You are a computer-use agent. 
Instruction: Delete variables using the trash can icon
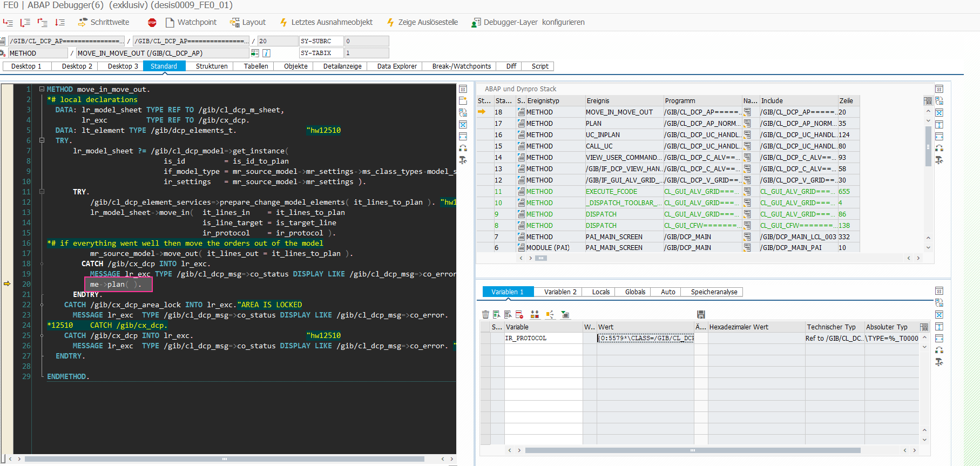tap(485, 314)
